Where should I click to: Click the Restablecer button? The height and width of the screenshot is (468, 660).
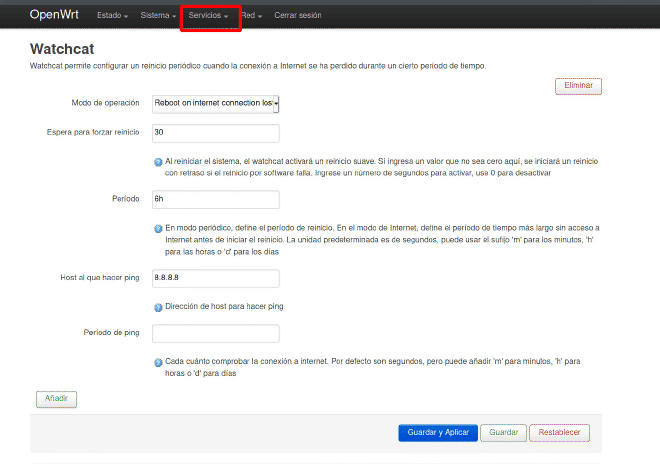click(559, 433)
